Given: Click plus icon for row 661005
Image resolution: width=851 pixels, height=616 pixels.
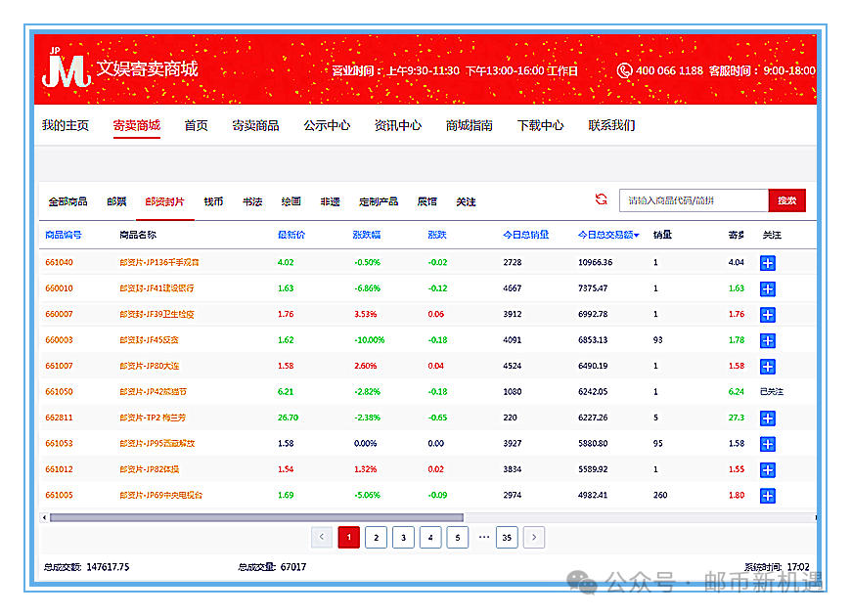Looking at the screenshot, I should 768,496.
